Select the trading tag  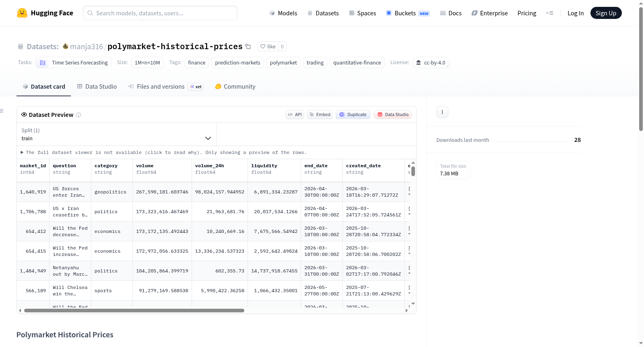point(315,62)
